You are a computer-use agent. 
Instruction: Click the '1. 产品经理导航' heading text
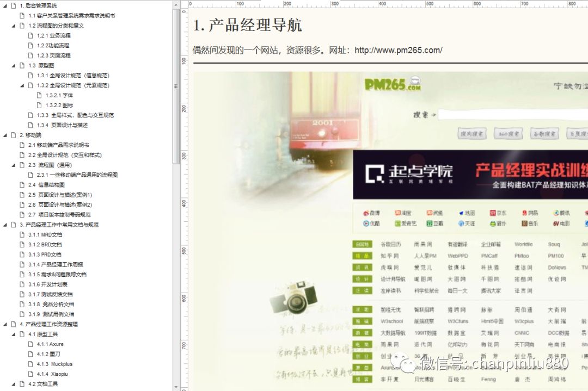click(x=248, y=26)
